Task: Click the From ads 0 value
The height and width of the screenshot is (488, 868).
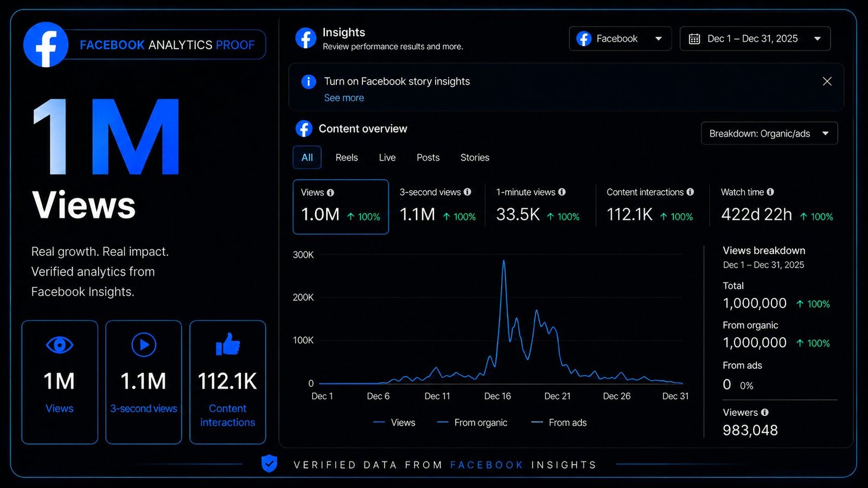Action: pyautogui.click(x=727, y=384)
